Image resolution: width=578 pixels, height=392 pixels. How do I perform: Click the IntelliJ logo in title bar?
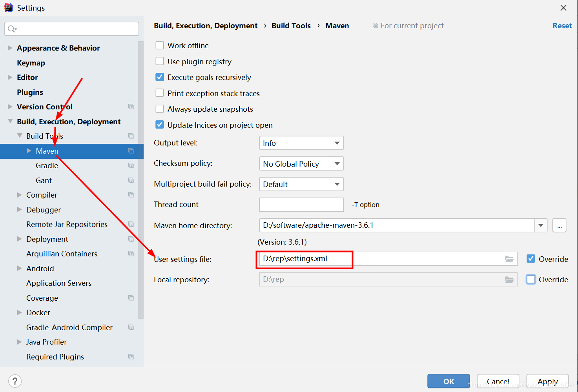pos(9,8)
